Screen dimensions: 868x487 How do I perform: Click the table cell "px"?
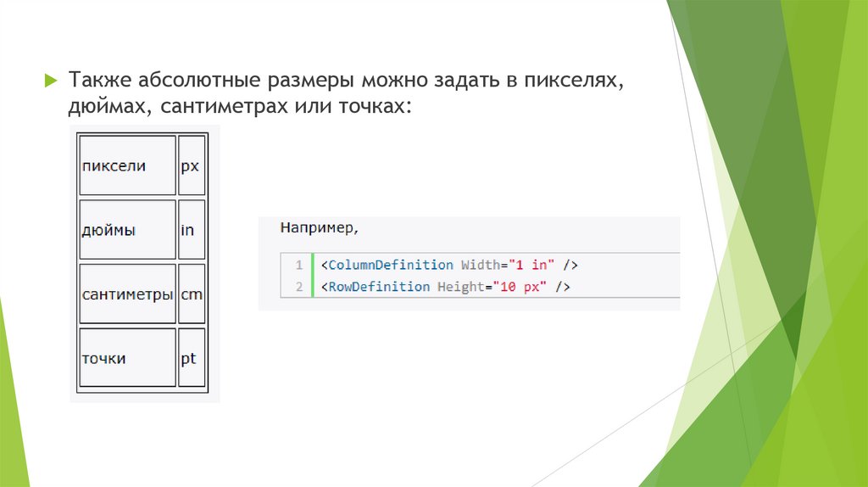pyautogui.click(x=192, y=165)
